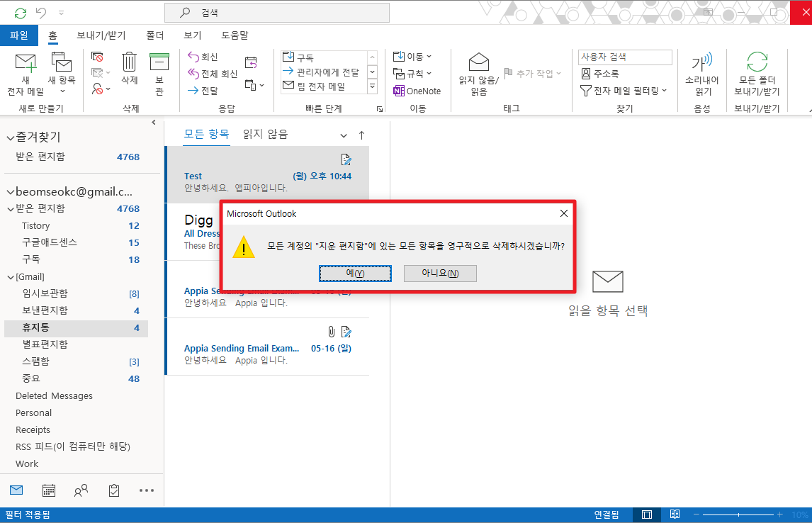Click the ignore conversation icon
Viewport: 812px width, 523px height.
(x=97, y=57)
